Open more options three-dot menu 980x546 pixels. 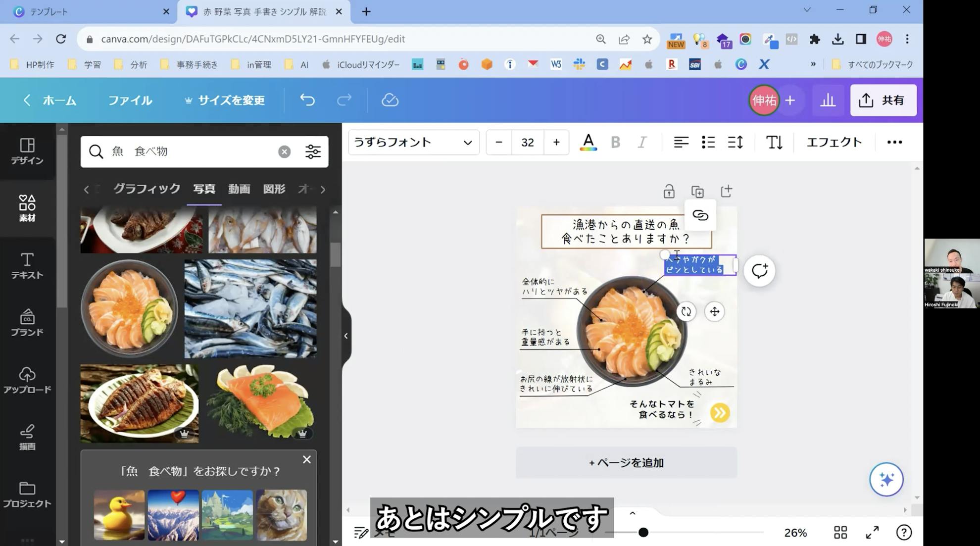(894, 143)
